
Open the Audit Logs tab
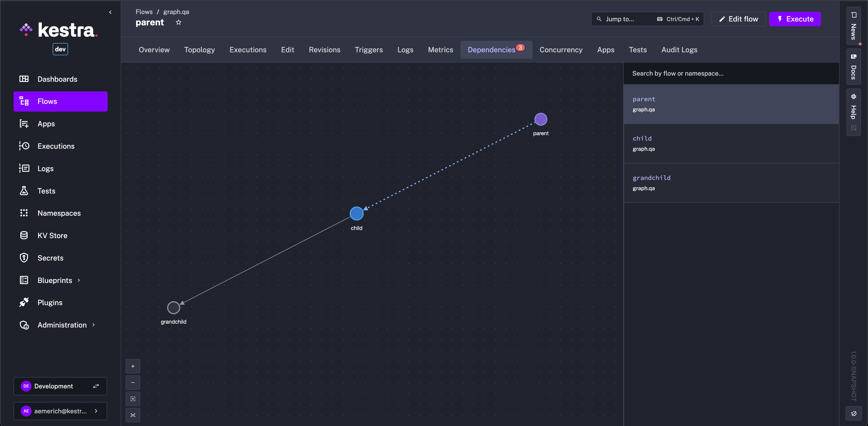click(x=679, y=50)
